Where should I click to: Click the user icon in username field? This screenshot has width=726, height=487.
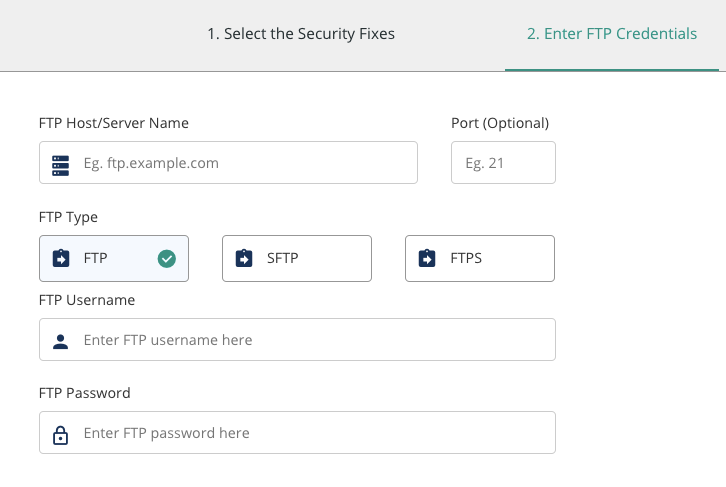(61, 341)
